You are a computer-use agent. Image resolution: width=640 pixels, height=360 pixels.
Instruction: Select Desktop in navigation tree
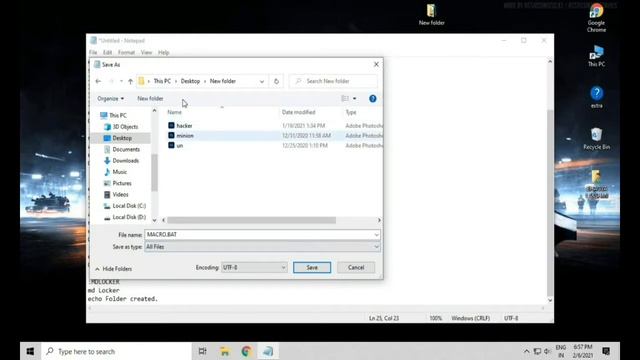point(118,138)
